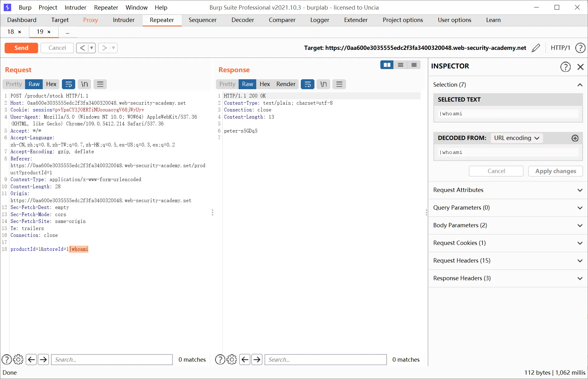The image size is (588, 379).
Task: Open the Window menu
Action: (x=136, y=7)
